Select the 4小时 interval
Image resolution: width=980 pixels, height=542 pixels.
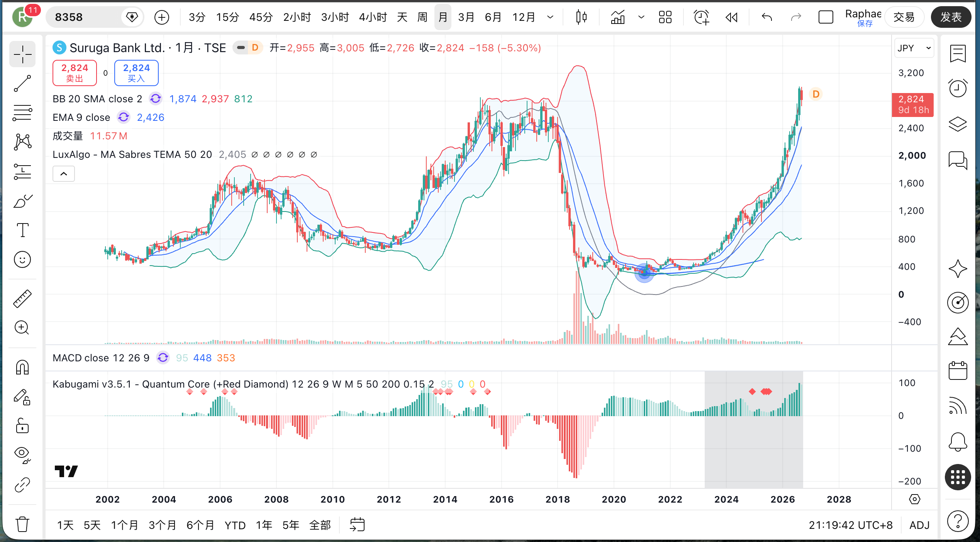[373, 17]
